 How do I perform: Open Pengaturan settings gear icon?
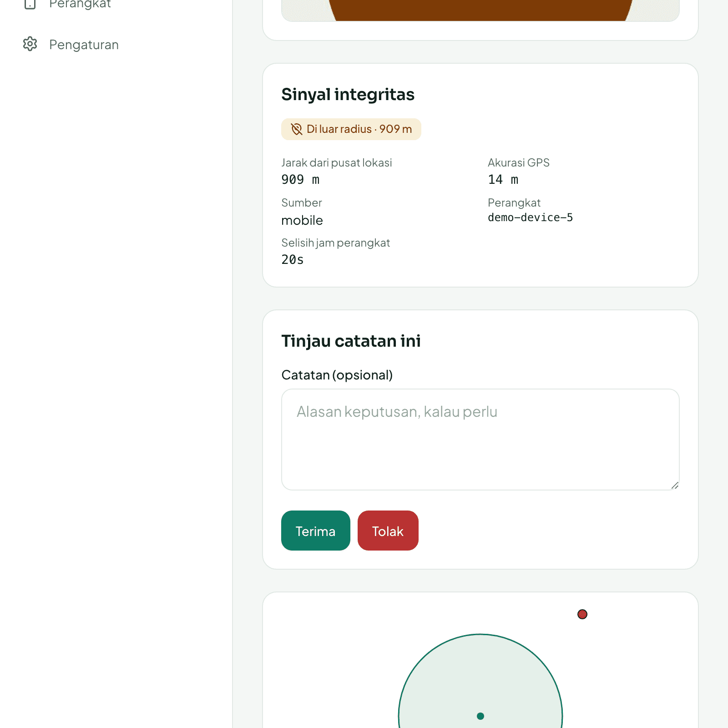(30, 44)
